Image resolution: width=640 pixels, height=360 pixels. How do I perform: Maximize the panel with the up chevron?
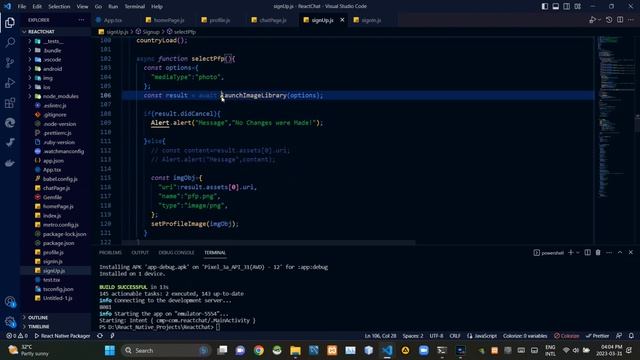(x=620, y=253)
